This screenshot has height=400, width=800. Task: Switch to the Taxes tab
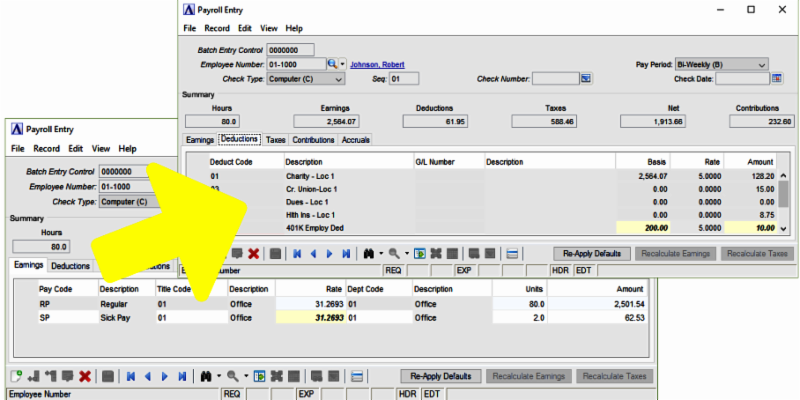pyautogui.click(x=275, y=140)
